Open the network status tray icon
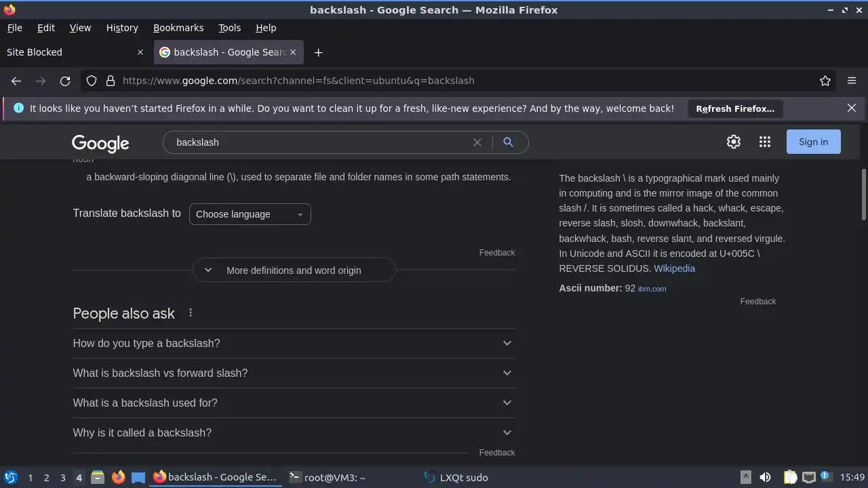This screenshot has height=488, width=868. 808,477
